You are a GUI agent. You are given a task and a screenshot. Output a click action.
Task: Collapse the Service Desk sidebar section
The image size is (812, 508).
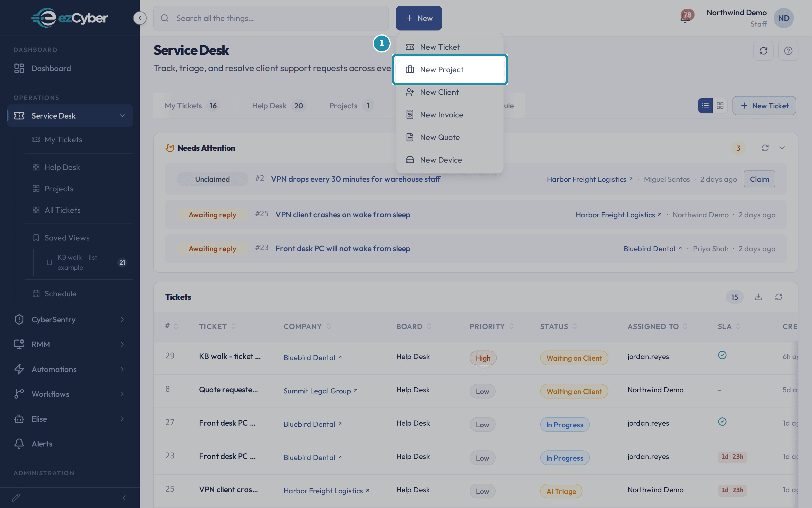pyautogui.click(x=122, y=116)
